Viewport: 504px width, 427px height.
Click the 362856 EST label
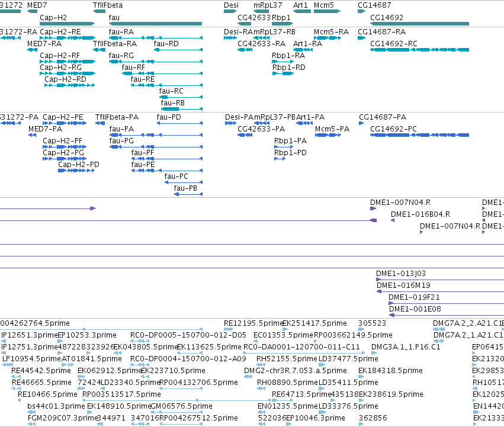tap(373, 418)
